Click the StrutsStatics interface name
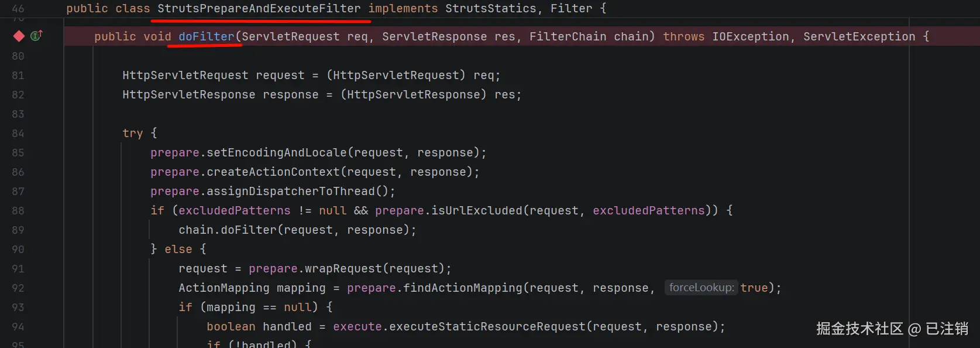This screenshot has width=980, height=348. tap(490, 8)
